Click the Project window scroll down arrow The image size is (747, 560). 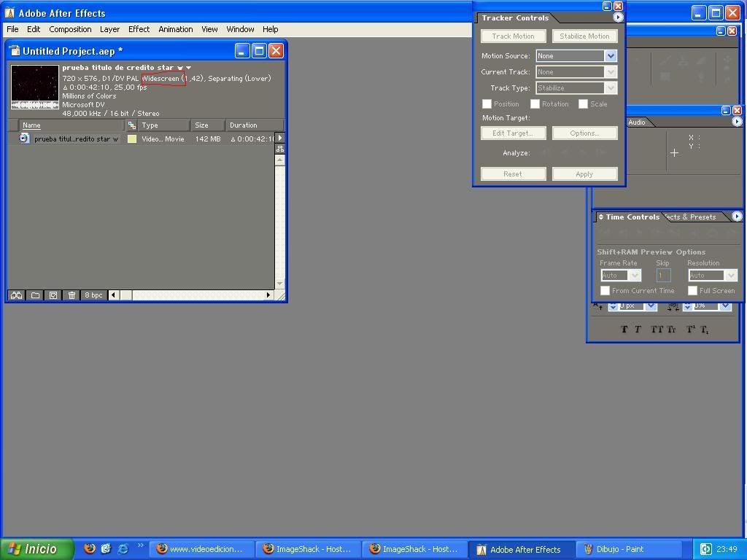[x=280, y=284]
